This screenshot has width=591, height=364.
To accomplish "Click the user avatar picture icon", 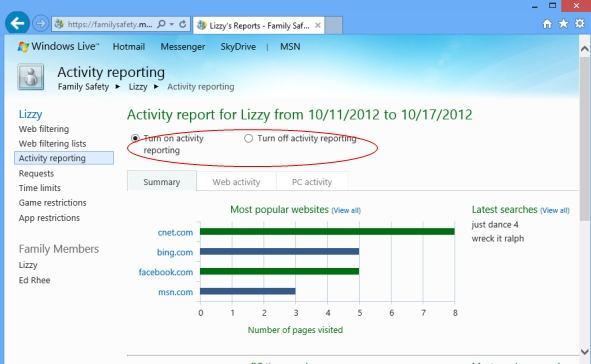I will [x=31, y=77].
